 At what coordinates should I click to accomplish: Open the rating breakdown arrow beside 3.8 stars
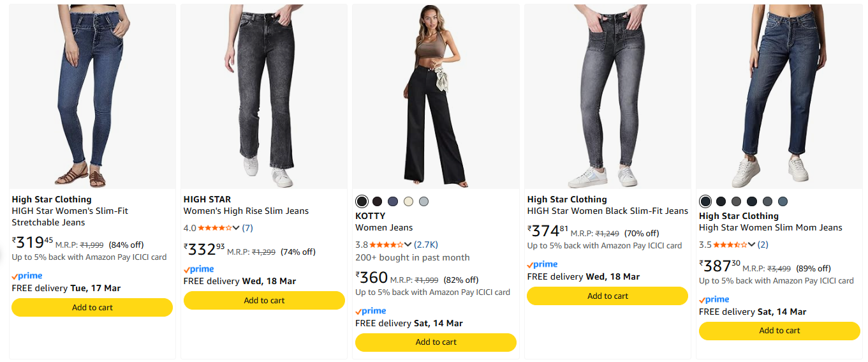[408, 245]
